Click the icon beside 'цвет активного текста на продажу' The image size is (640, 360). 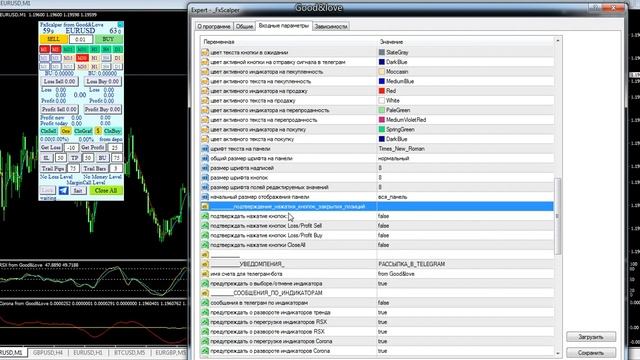(x=205, y=100)
